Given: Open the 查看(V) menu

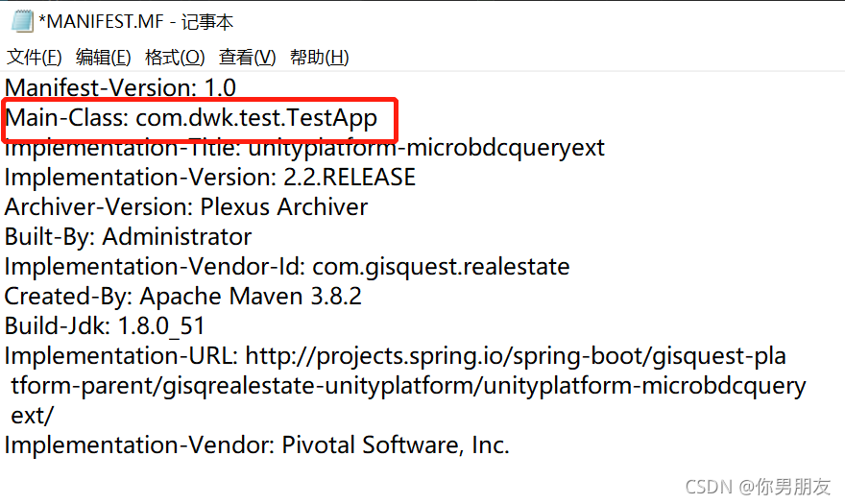Looking at the screenshot, I should [248, 58].
